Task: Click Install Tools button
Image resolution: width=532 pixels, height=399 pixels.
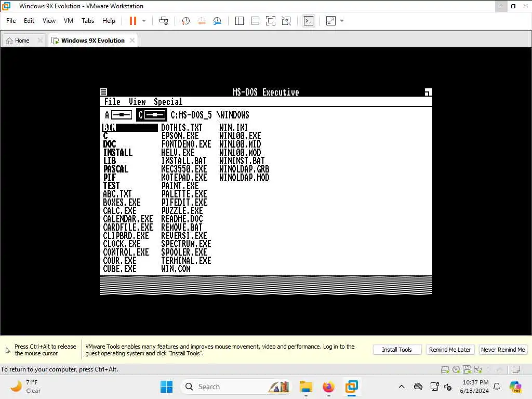Action: tap(397, 350)
